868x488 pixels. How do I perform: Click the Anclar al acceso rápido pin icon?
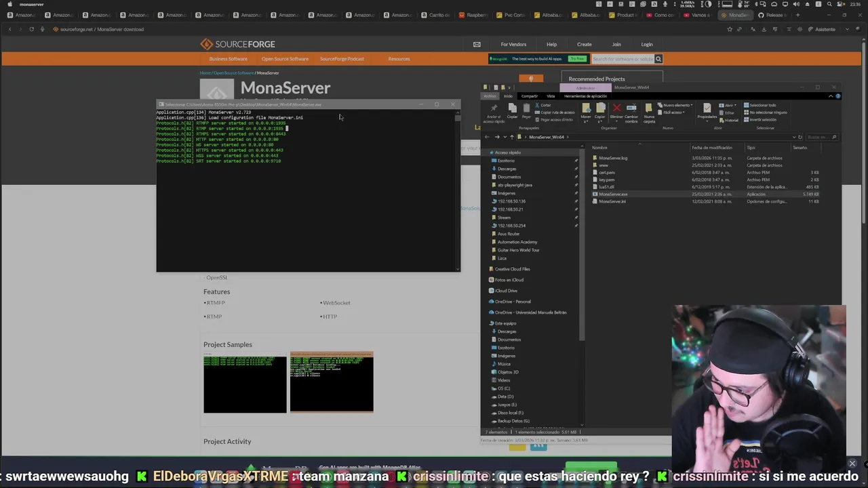tap(494, 108)
